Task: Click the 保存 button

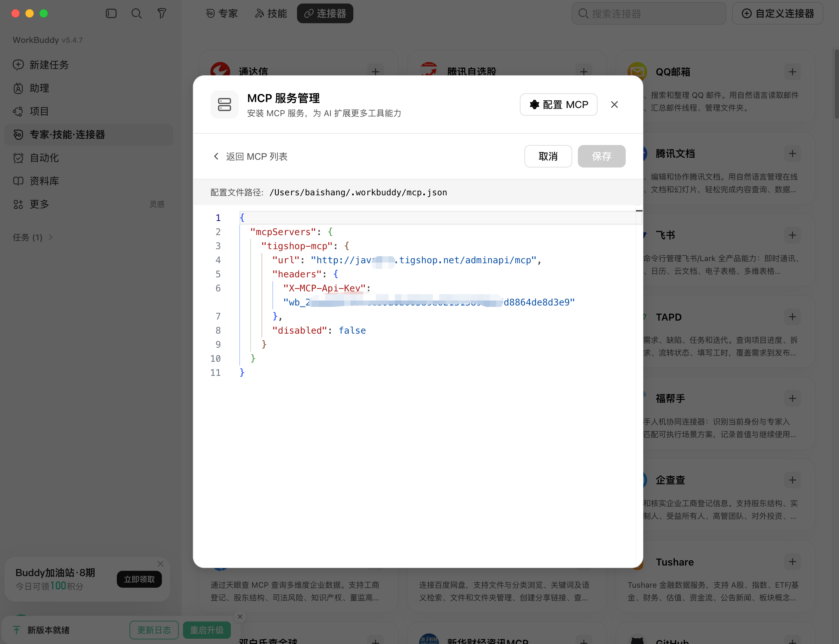Action: [x=602, y=156]
